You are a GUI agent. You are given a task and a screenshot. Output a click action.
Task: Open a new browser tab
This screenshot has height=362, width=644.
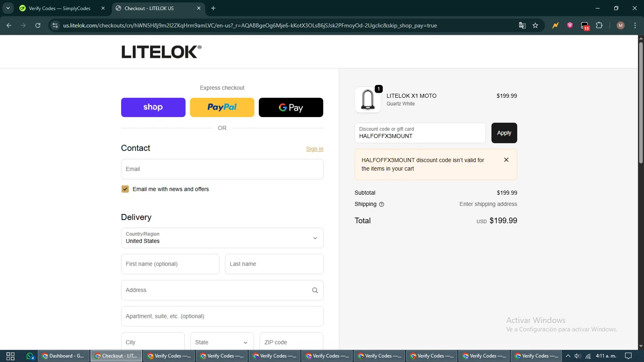pos(213,8)
